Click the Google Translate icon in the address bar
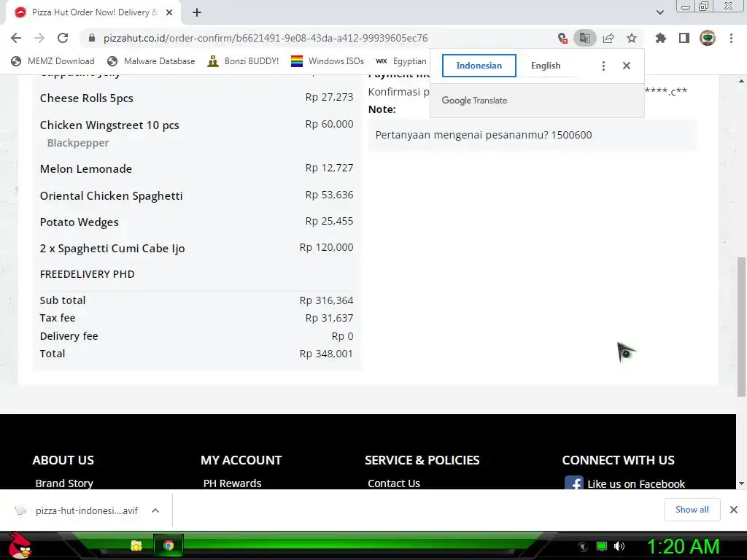The height and width of the screenshot is (560, 747). coord(585,38)
